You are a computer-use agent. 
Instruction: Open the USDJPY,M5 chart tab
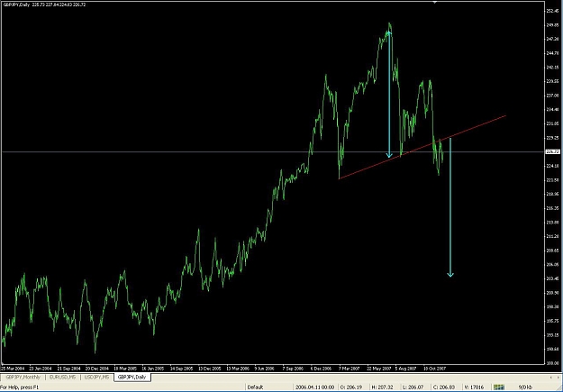tap(96, 378)
